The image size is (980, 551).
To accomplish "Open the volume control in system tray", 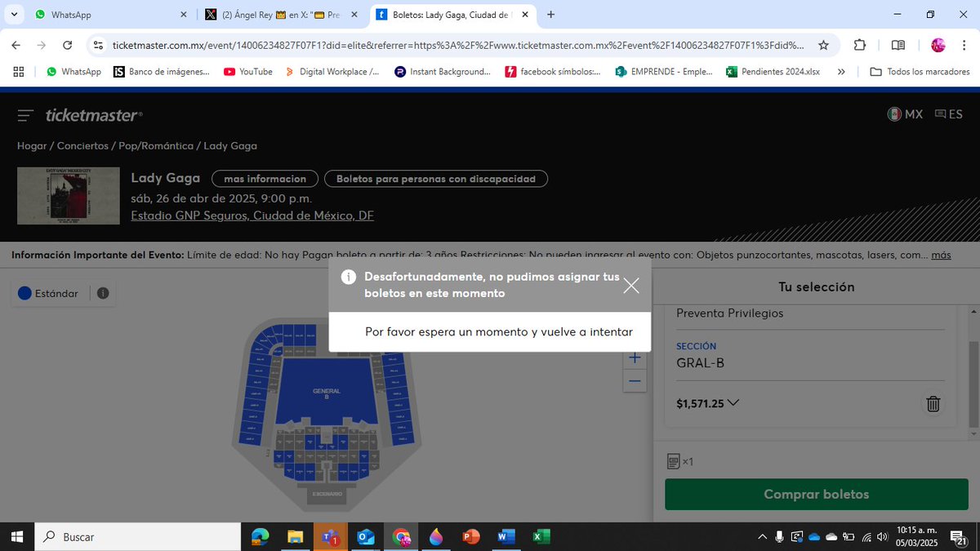I will click(882, 537).
